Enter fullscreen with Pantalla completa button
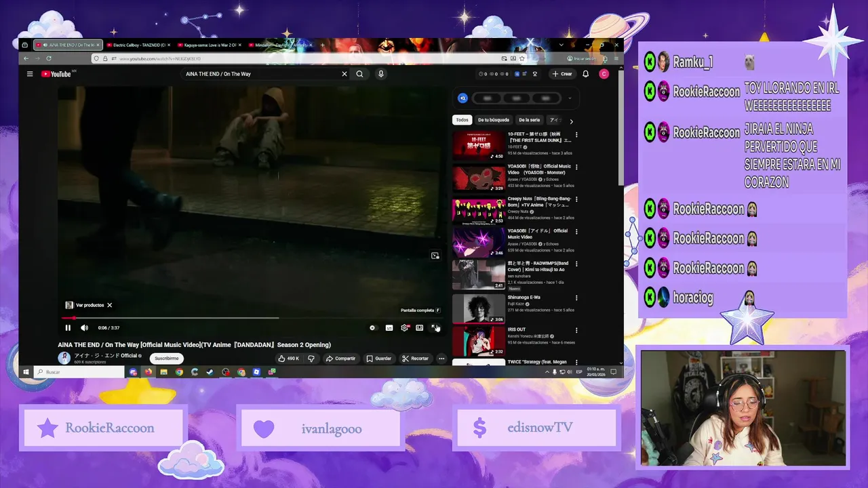Image resolution: width=868 pixels, height=488 pixels. (435, 328)
